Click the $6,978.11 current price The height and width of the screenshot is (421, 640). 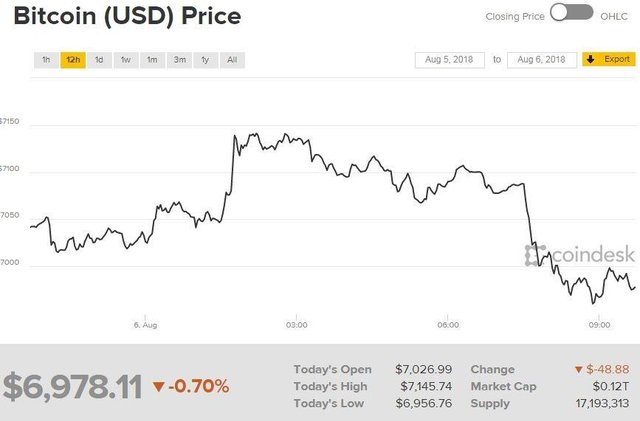coord(72,387)
